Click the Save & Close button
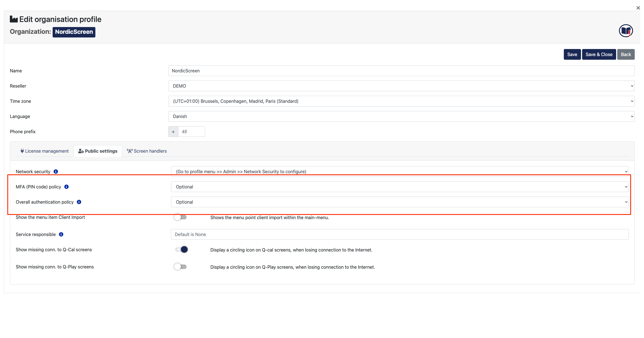644x338 pixels. point(599,54)
